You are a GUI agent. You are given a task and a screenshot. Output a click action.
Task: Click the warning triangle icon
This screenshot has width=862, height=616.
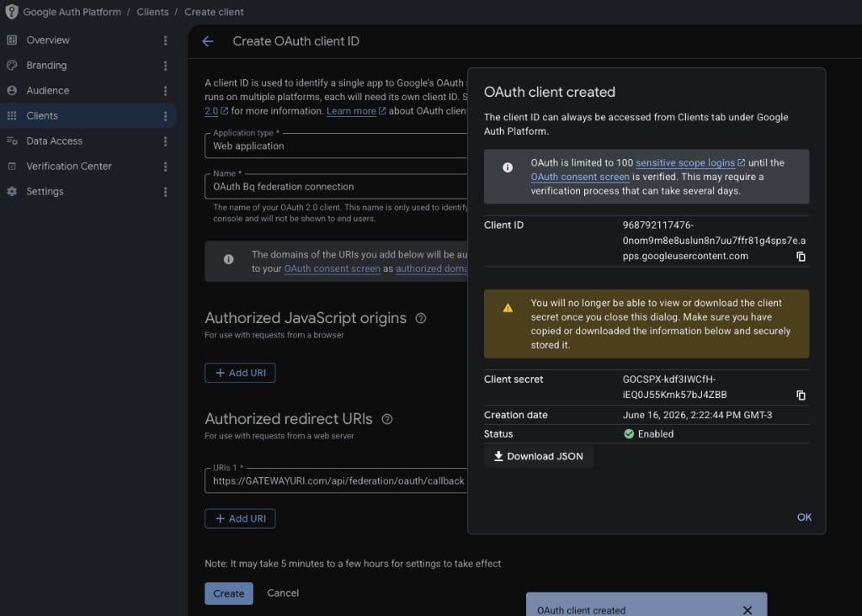coord(508,308)
